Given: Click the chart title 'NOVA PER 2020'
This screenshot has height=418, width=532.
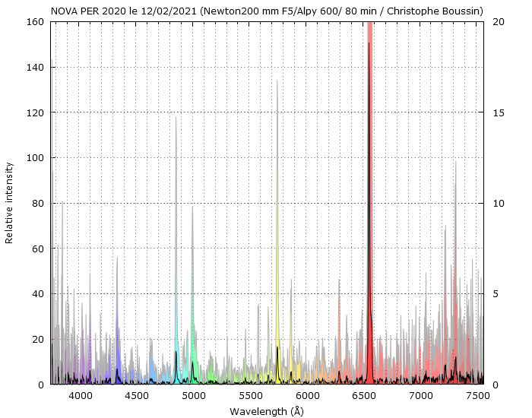Looking at the screenshot, I should point(267,11).
